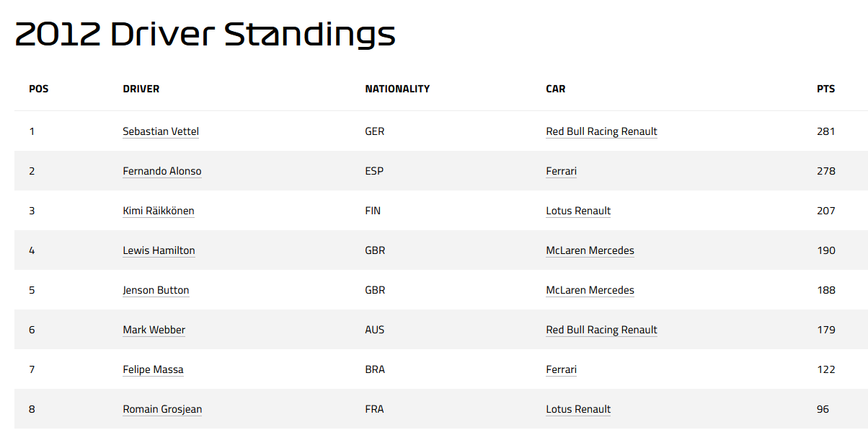Select Felipe Massa driver link

pyautogui.click(x=153, y=369)
